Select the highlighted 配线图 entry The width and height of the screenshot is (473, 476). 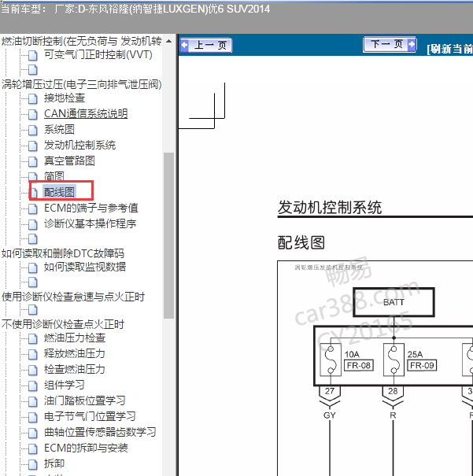(59, 192)
